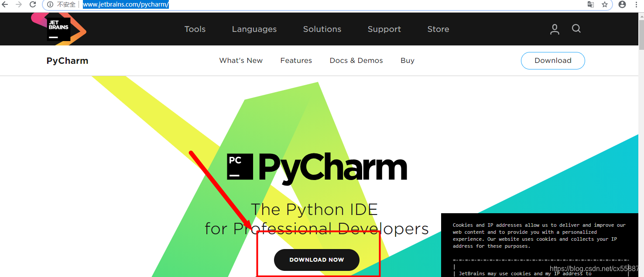The image size is (644, 277).
Task: Click the PyCharm PC logo in hero
Action: (240, 167)
